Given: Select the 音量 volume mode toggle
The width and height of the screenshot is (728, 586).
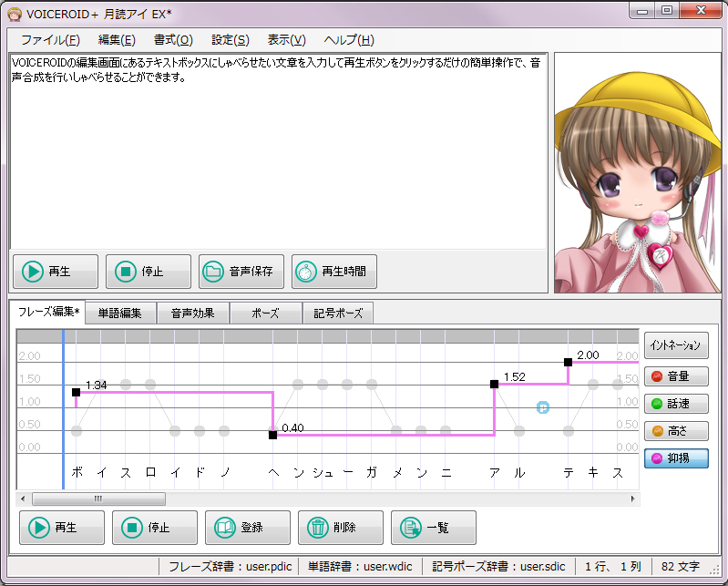Looking at the screenshot, I should pyautogui.click(x=676, y=376).
